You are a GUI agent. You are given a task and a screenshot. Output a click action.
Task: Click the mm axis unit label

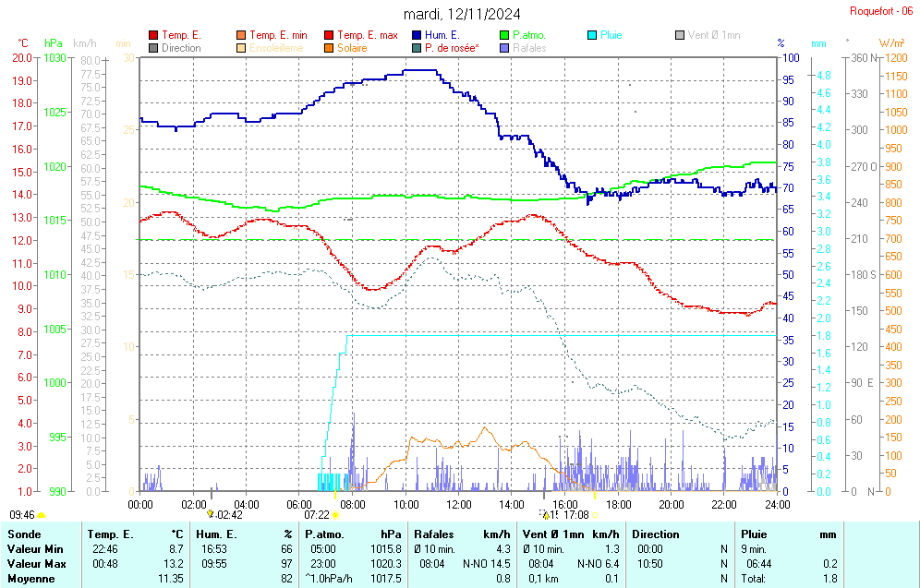[x=818, y=44]
